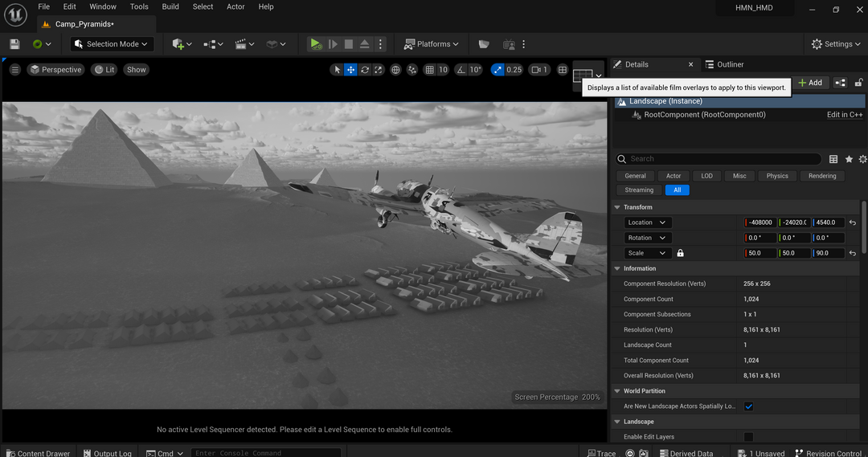Image resolution: width=868 pixels, height=457 pixels.
Task: Open the Content Drawer
Action: click(x=37, y=453)
